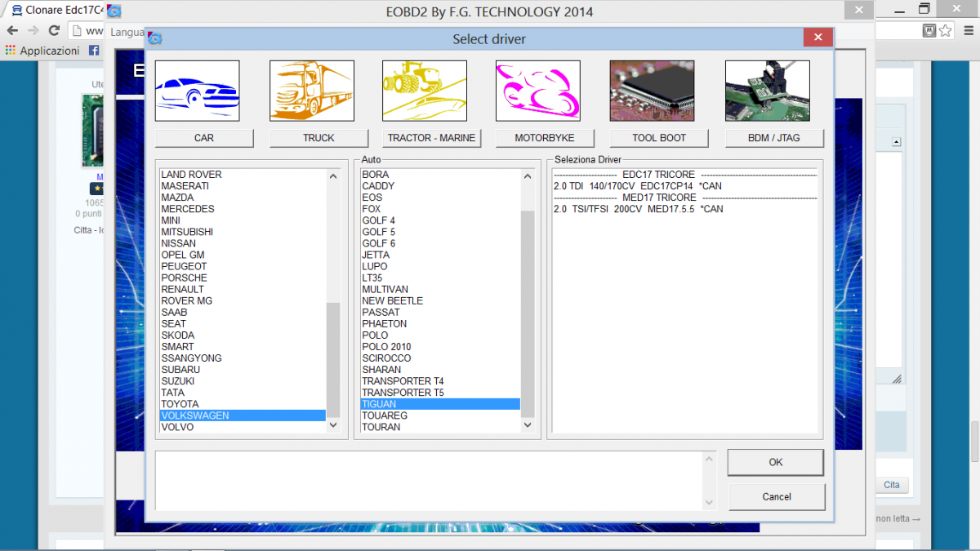
Task: Select GOLF 6 in the Auto list
Action: [x=440, y=243]
